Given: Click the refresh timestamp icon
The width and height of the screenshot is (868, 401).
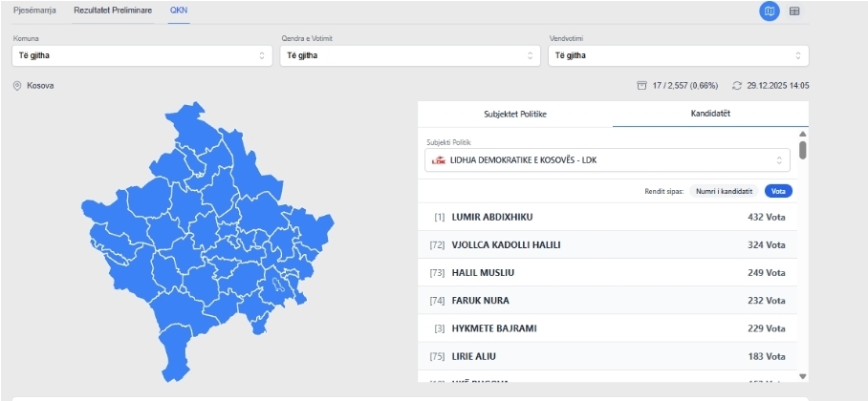Looking at the screenshot, I should (736, 86).
